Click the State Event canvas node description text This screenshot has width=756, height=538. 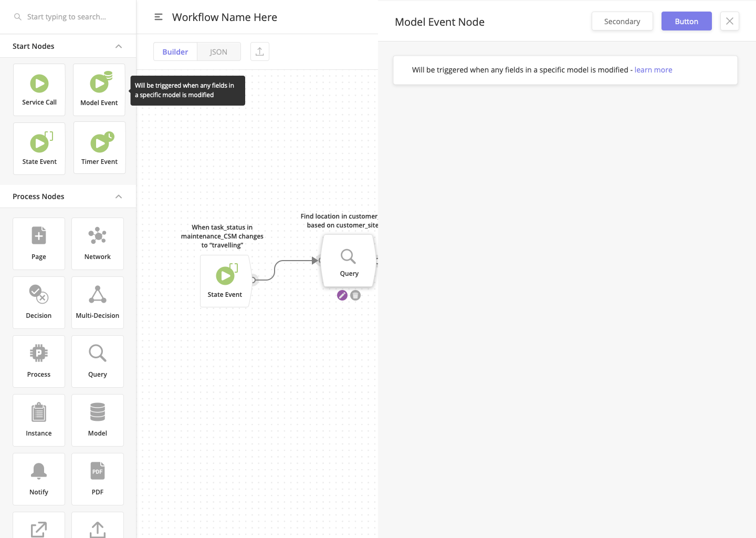pos(222,236)
